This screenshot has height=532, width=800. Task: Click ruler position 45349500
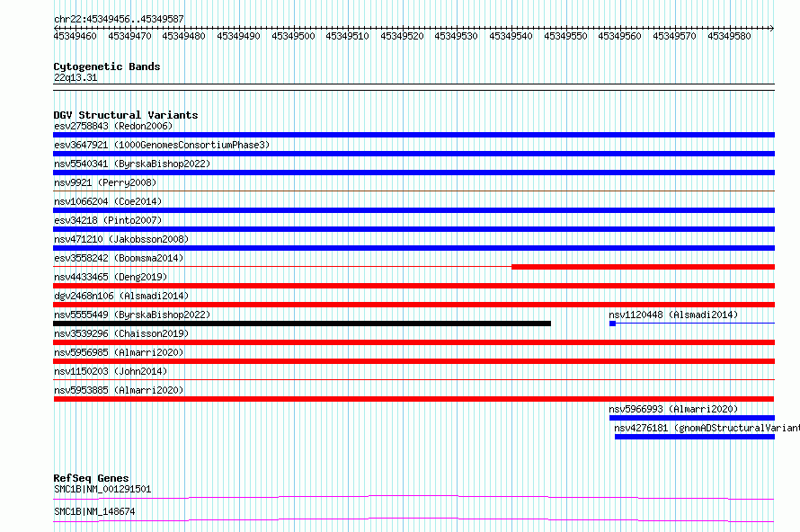tap(293, 36)
